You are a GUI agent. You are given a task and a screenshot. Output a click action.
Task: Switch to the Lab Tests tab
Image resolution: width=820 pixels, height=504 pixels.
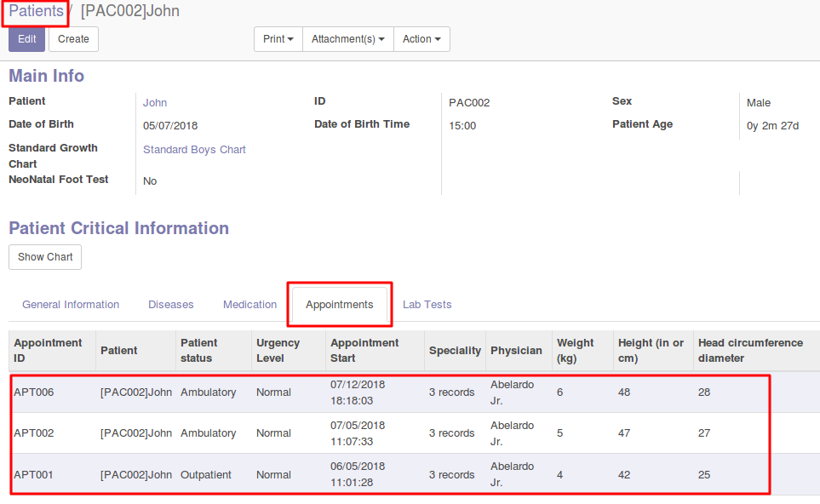(427, 304)
